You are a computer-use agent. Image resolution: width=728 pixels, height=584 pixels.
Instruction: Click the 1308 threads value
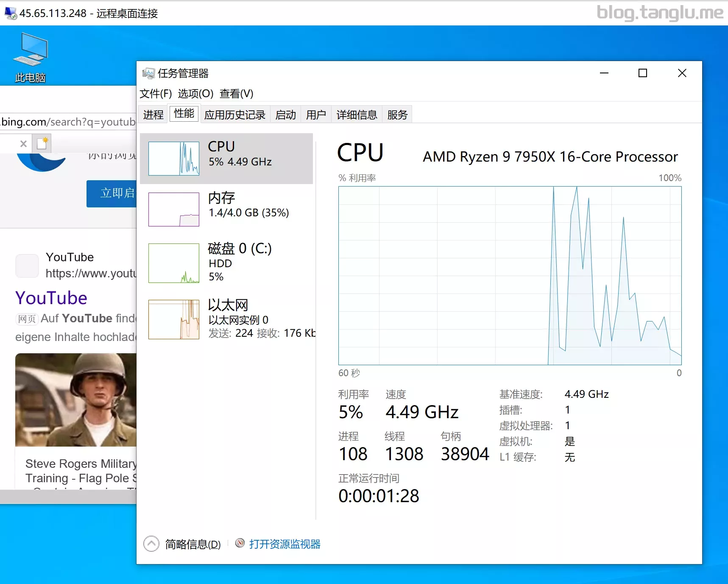404,454
